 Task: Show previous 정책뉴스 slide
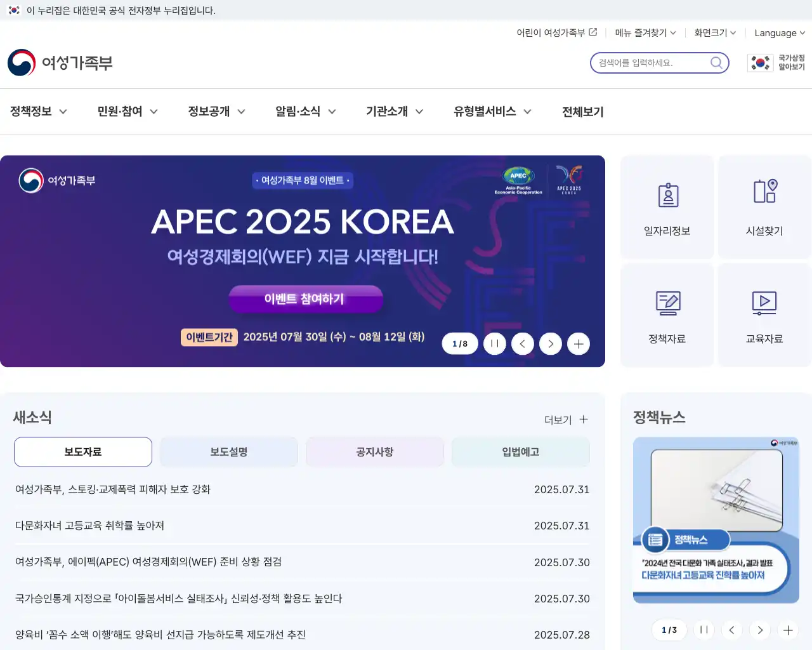(732, 630)
